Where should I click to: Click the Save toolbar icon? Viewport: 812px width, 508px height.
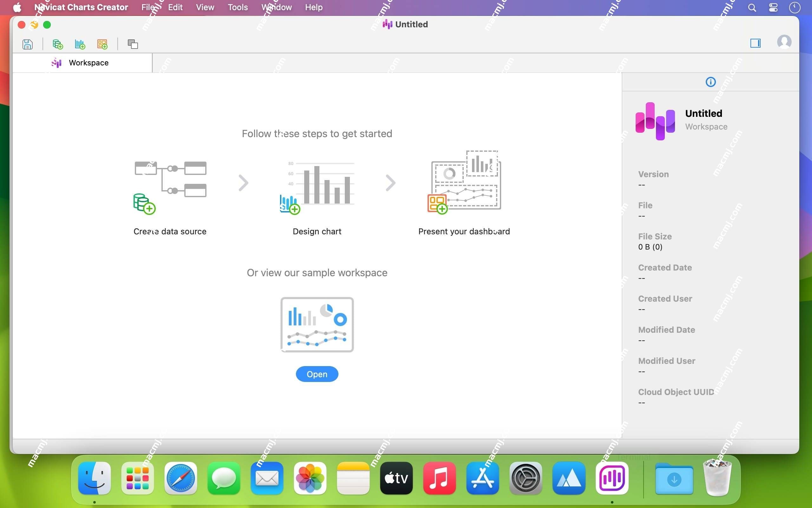(28, 44)
